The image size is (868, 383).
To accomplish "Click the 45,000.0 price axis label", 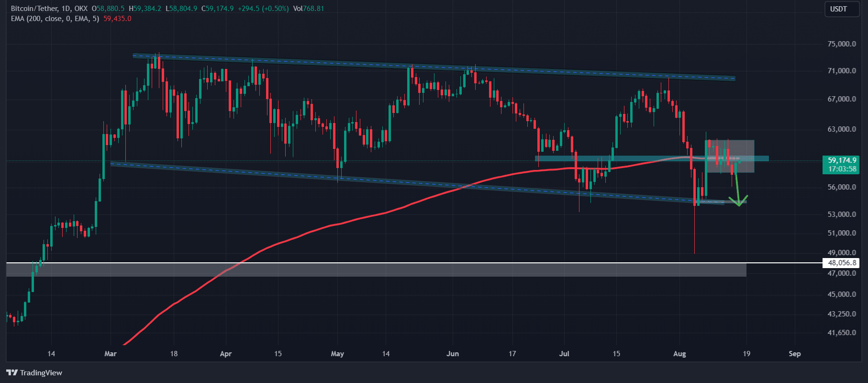I will tap(842, 294).
